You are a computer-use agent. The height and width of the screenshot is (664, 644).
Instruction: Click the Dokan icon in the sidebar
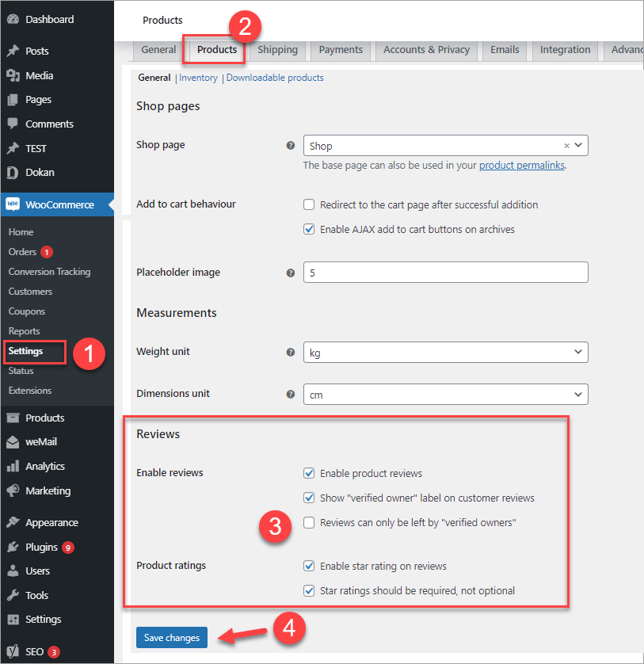[13, 172]
